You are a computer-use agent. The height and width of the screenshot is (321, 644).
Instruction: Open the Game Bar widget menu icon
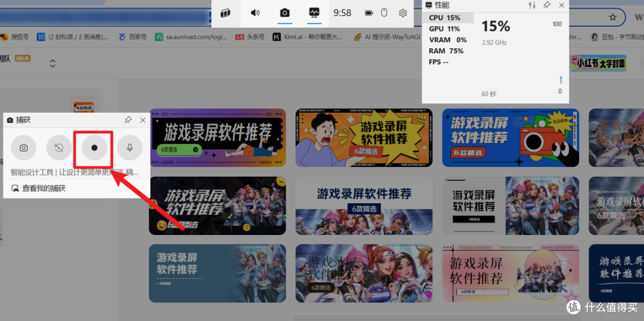pyautogui.click(x=225, y=13)
